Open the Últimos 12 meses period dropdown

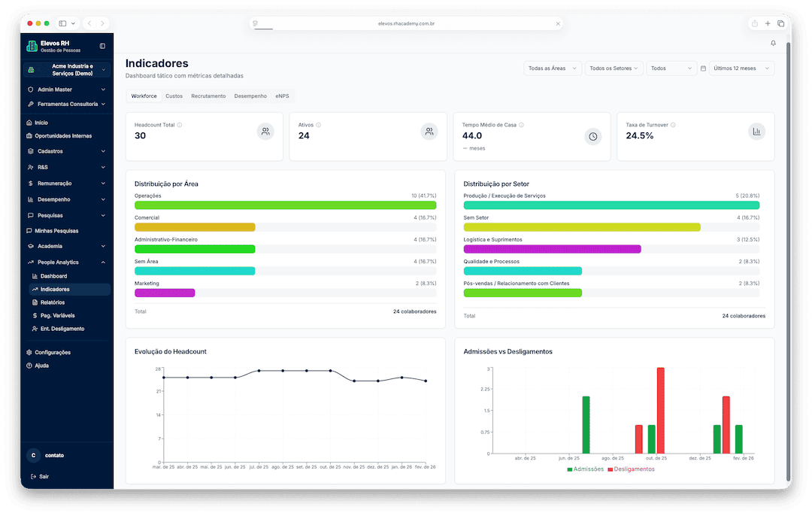(x=741, y=68)
